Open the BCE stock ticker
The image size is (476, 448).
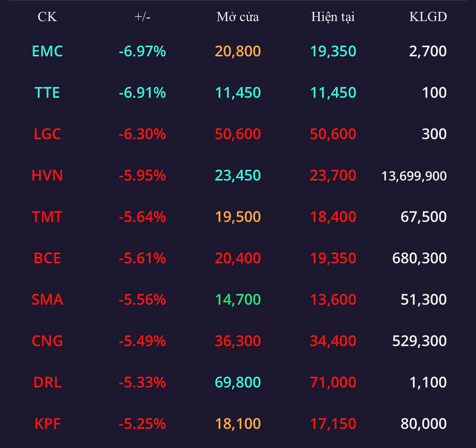click(x=47, y=258)
